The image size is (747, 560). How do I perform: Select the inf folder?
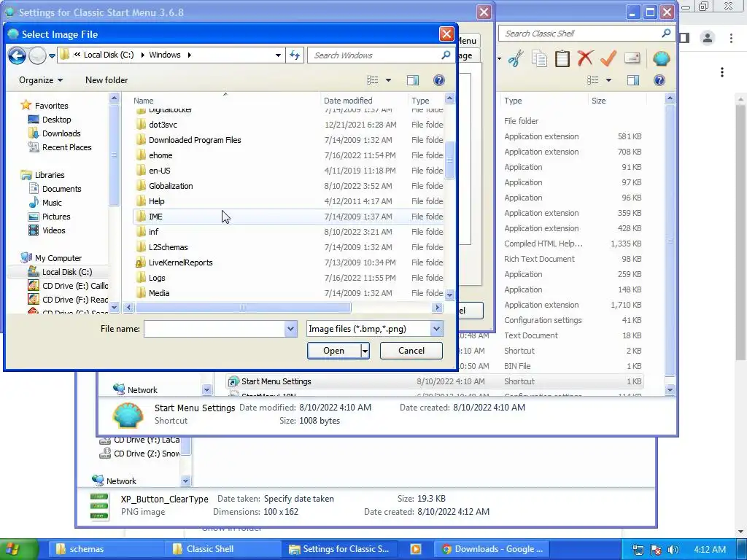click(x=289, y=232)
